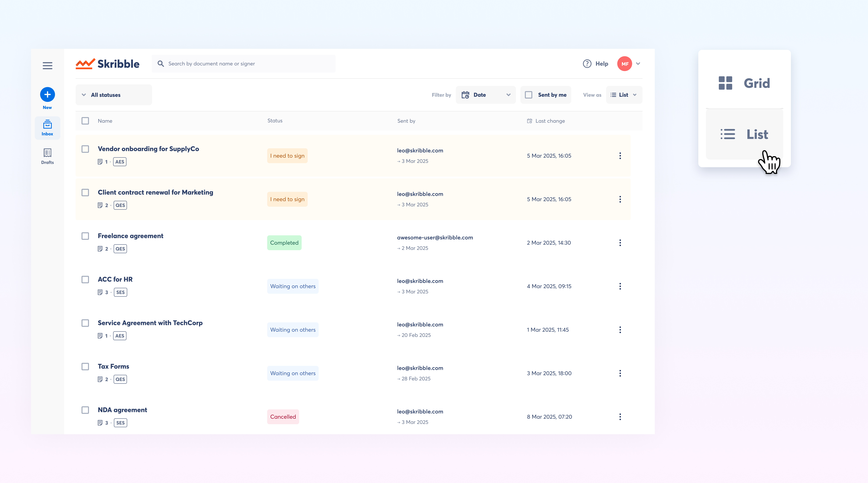Choose List view option
Viewport: 868px width, 483px height.
click(744, 134)
